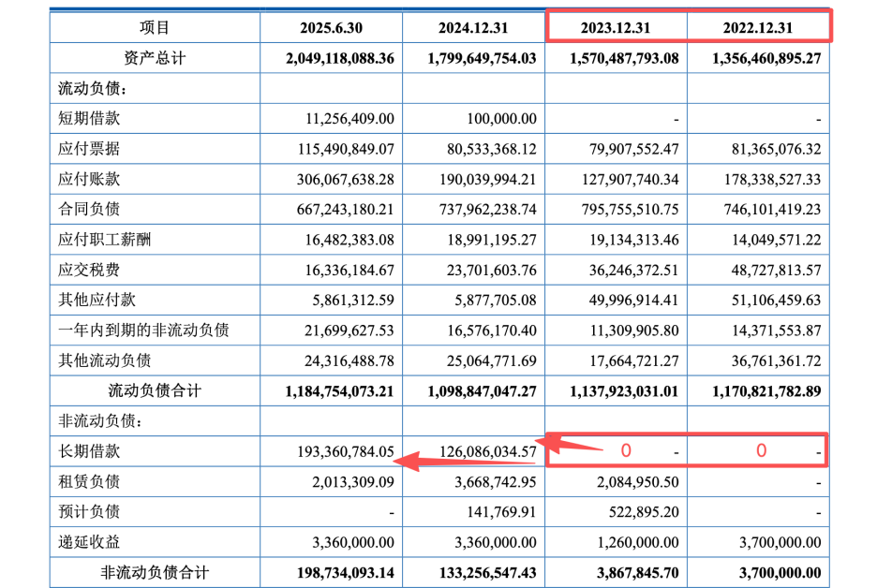
Task: Click the red 0 under 2023.12.31
Action: click(626, 450)
